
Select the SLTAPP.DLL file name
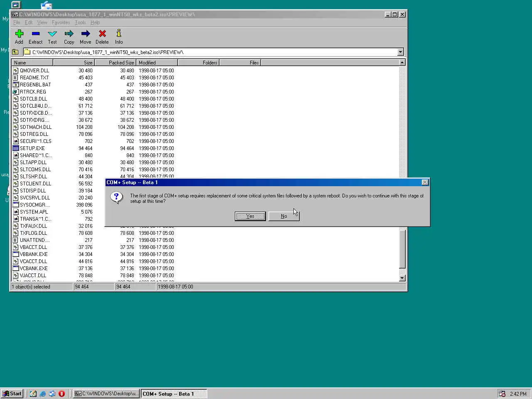(33, 163)
